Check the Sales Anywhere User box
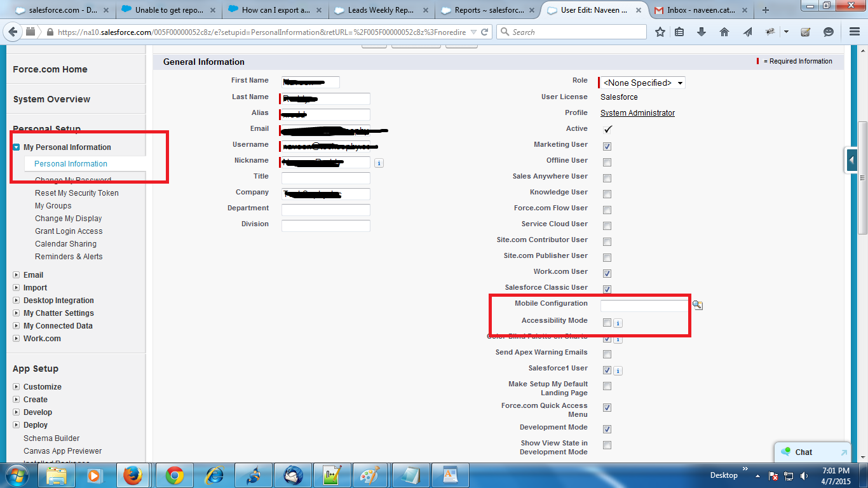The height and width of the screenshot is (488, 868). 607,178
